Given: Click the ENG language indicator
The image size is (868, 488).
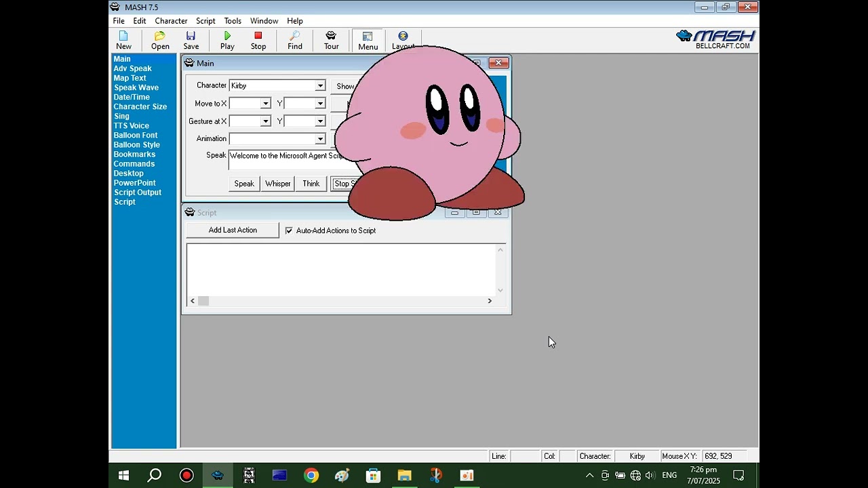Looking at the screenshot, I should (x=669, y=476).
